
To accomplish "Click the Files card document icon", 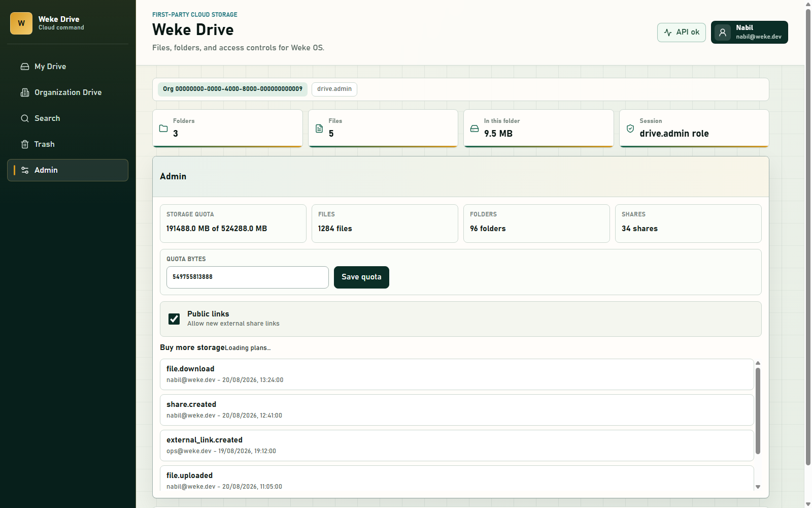I will (319, 129).
